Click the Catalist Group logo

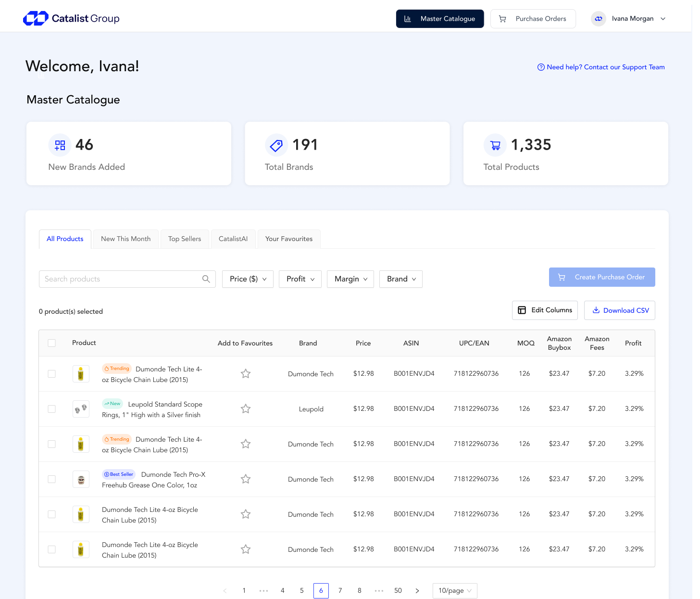(x=71, y=18)
